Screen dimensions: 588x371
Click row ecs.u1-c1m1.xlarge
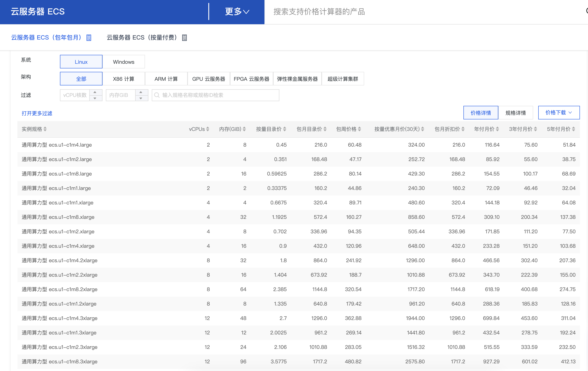pos(298,202)
